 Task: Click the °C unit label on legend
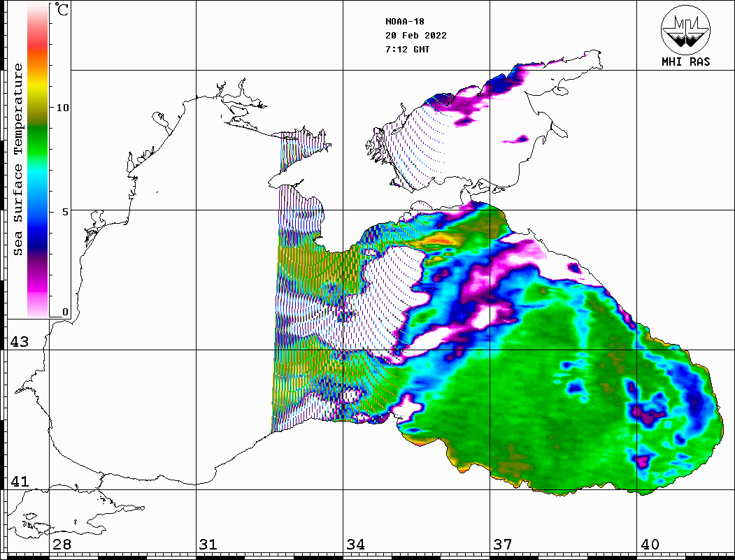[62, 9]
